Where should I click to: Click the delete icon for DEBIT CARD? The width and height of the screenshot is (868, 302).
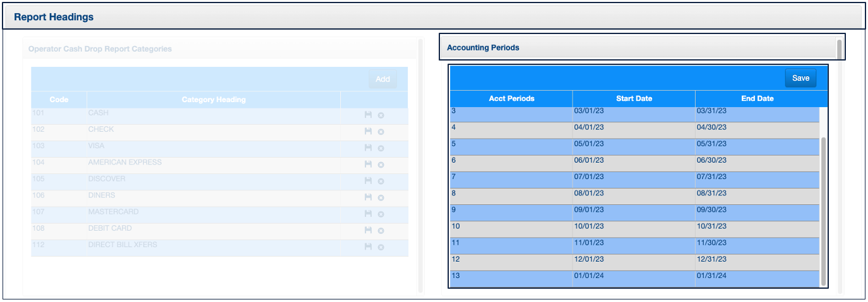pyautogui.click(x=381, y=231)
